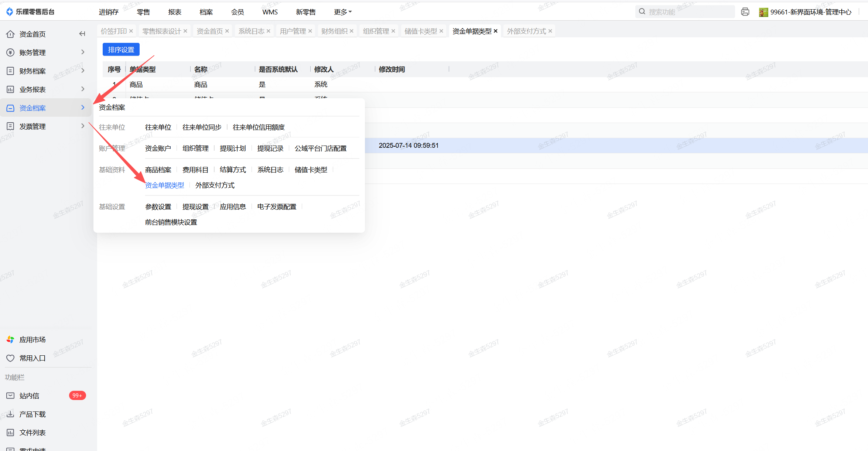Open the printer icon in top bar
Image resolution: width=868 pixels, height=451 pixels.
[x=745, y=12]
